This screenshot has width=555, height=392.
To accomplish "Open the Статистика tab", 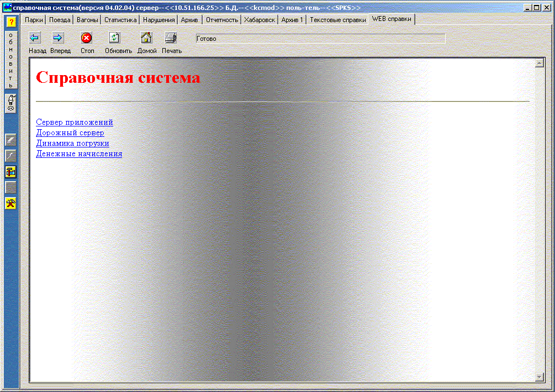I will pyautogui.click(x=120, y=20).
